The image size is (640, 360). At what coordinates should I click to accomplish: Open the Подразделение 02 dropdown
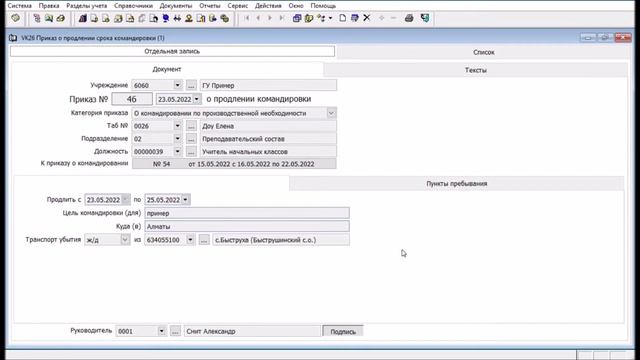point(177,139)
